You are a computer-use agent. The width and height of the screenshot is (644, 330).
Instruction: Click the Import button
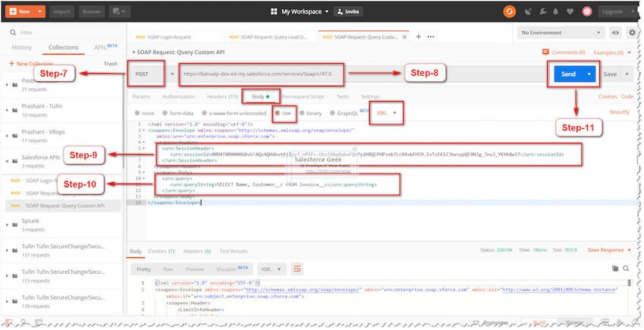coord(61,11)
